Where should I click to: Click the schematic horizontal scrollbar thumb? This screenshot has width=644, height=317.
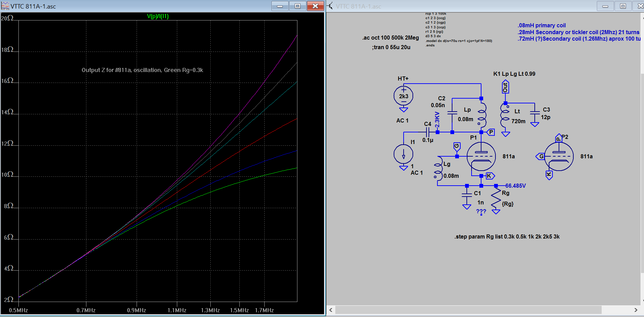(x=468, y=310)
